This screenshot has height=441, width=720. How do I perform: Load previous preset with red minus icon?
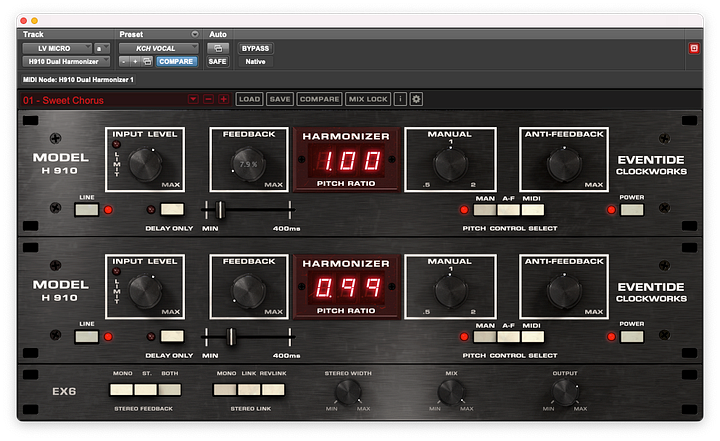point(208,99)
